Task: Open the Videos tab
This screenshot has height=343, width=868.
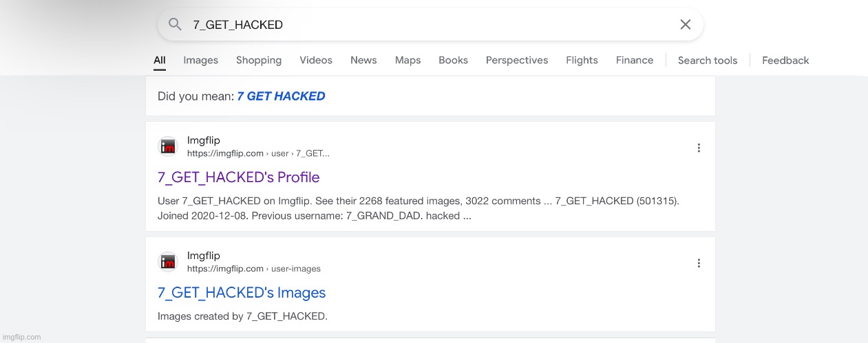Action: tap(316, 60)
